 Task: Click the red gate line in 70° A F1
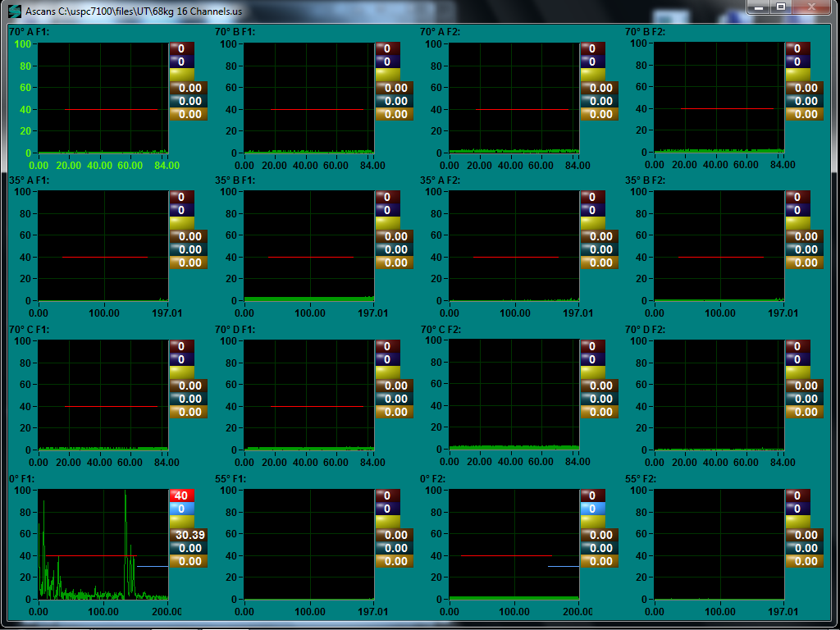pyautogui.click(x=111, y=109)
